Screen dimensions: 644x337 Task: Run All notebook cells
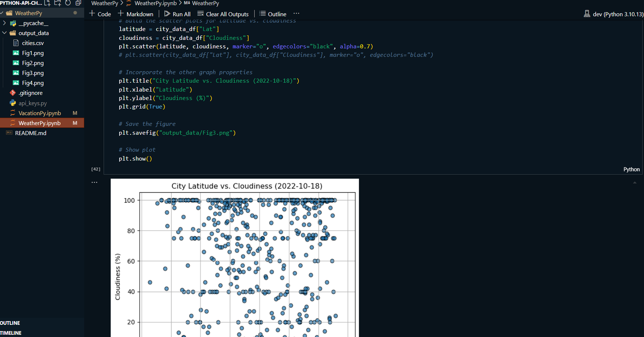pyautogui.click(x=177, y=14)
